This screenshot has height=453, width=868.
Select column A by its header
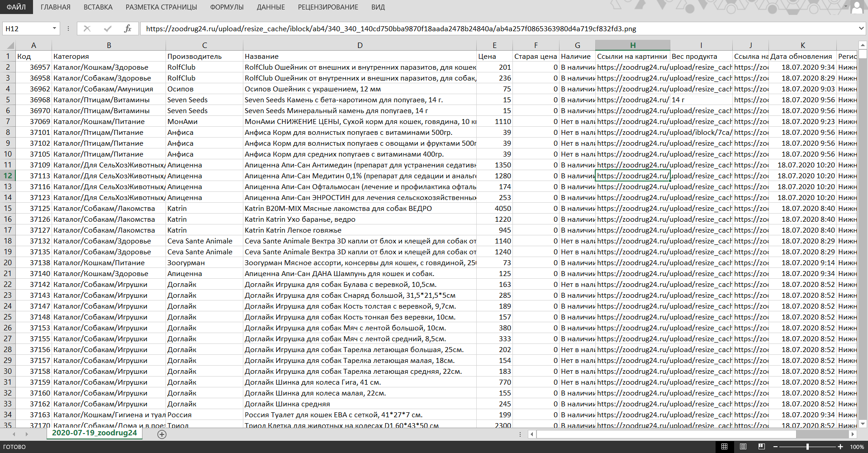click(33, 45)
